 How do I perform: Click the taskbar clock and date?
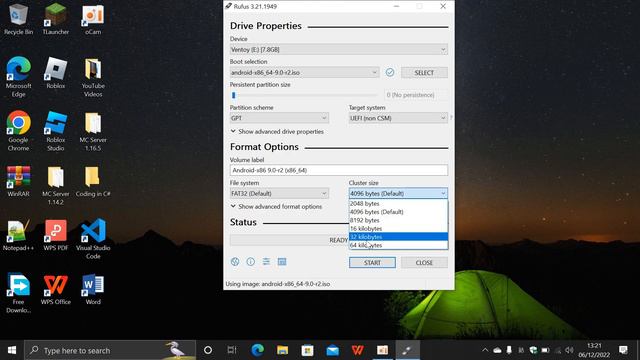(594, 350)
